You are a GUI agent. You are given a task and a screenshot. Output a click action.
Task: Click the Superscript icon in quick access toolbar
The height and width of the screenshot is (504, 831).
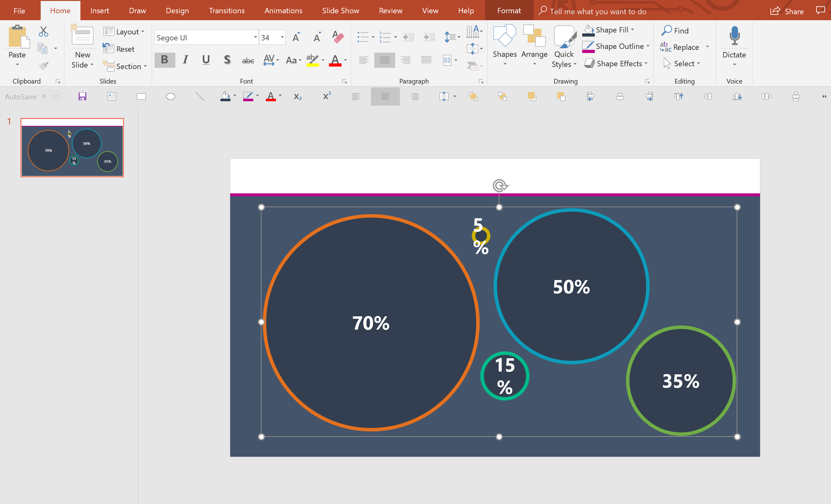click(327, 96)
